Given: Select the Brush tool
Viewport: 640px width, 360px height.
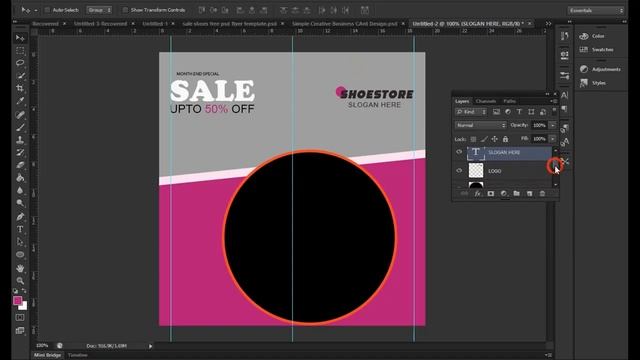Looking at the screenshot, I should tap(20, 127).
